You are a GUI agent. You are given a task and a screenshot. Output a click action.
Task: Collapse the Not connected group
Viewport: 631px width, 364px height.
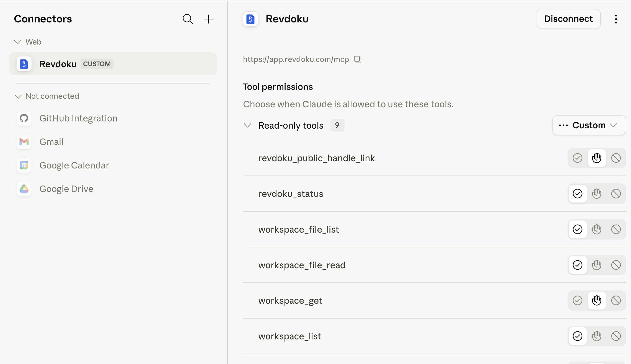pos(18,96)
